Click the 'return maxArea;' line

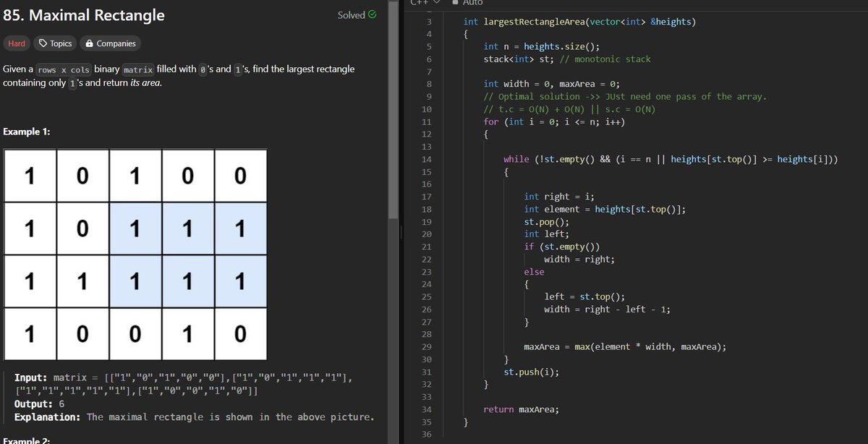(x=521, y=409)
